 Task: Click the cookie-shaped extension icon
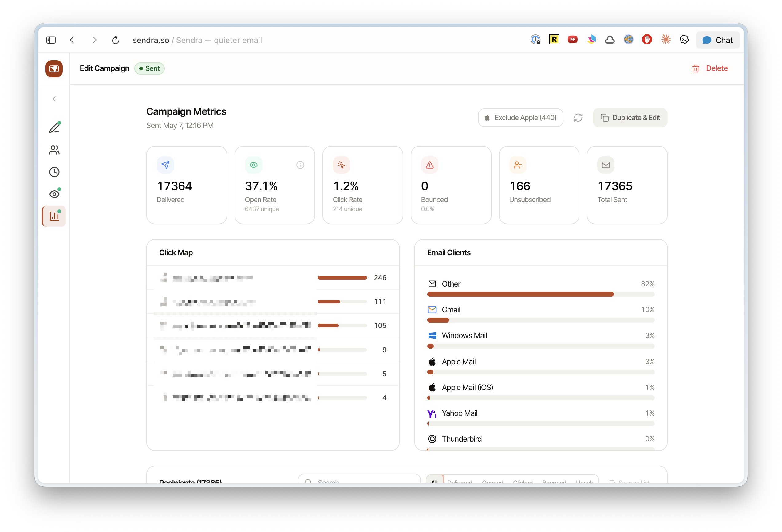click(684, 40)
